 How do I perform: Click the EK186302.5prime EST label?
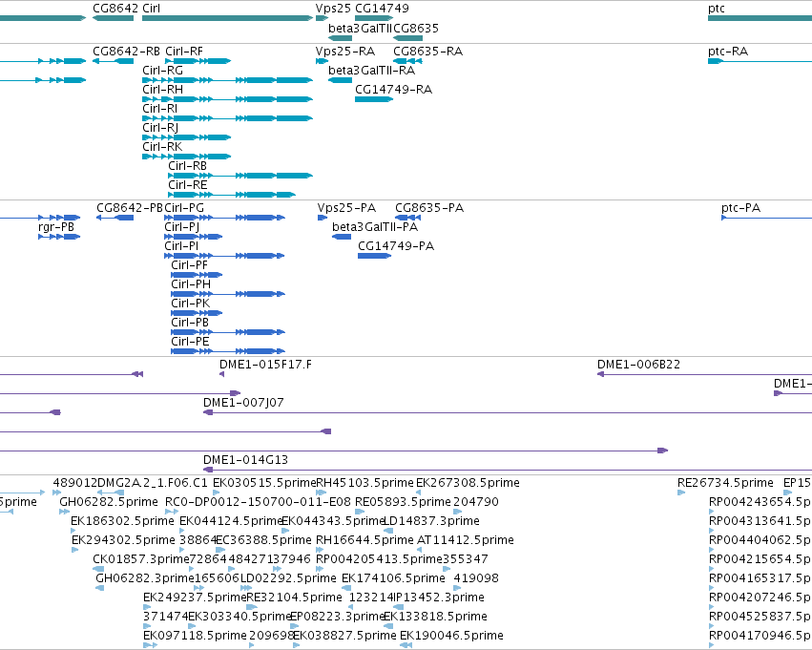[x=123, y=521]
